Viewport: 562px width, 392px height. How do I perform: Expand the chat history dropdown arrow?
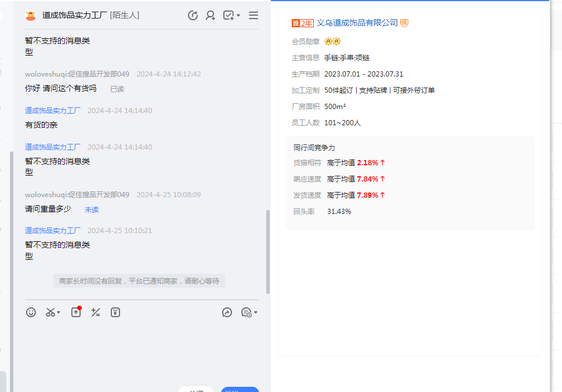click(x=256, y=313)
